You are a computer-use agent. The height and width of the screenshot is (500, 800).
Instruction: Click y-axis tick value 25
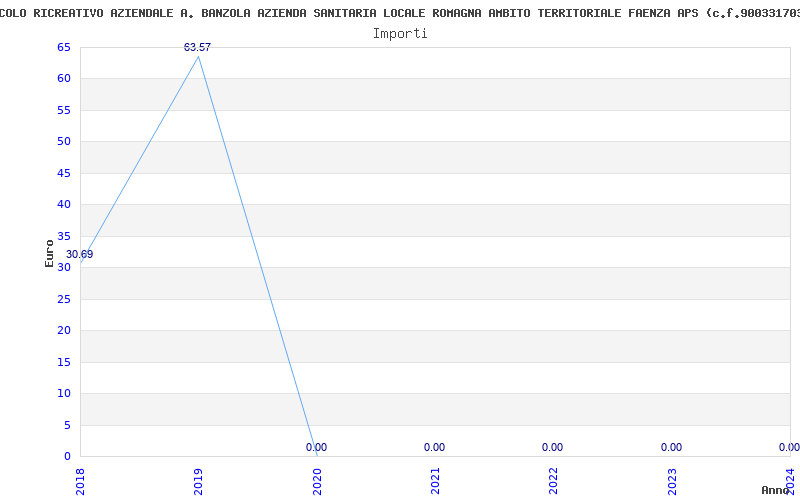click(64, 299)
